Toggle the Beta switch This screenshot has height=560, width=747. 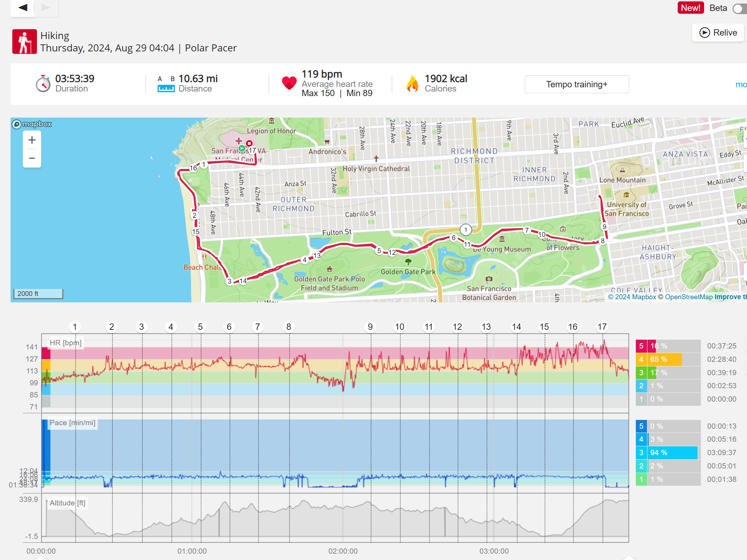point(740,8)
